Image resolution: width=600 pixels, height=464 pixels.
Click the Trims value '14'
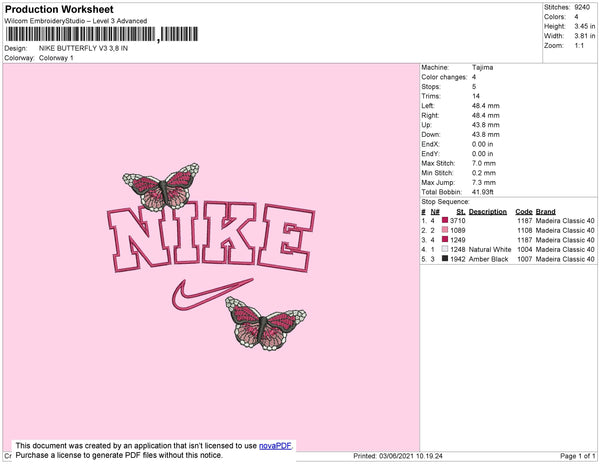coord(476,96)
